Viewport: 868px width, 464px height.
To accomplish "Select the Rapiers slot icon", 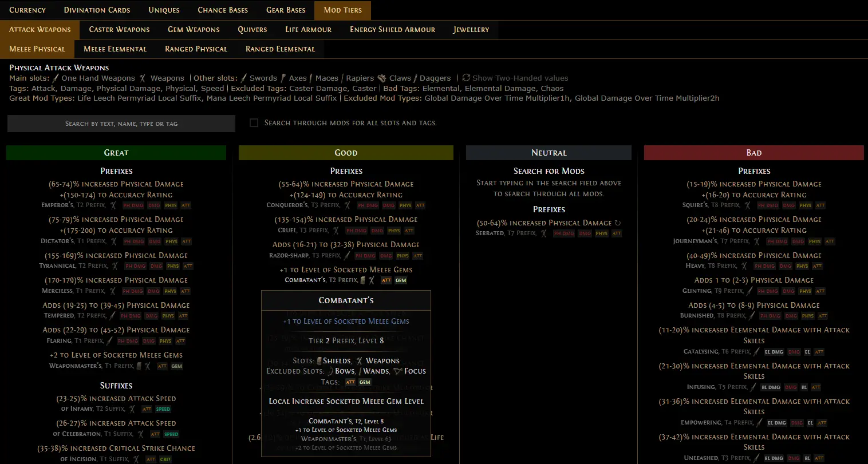I will pos(342,78).
